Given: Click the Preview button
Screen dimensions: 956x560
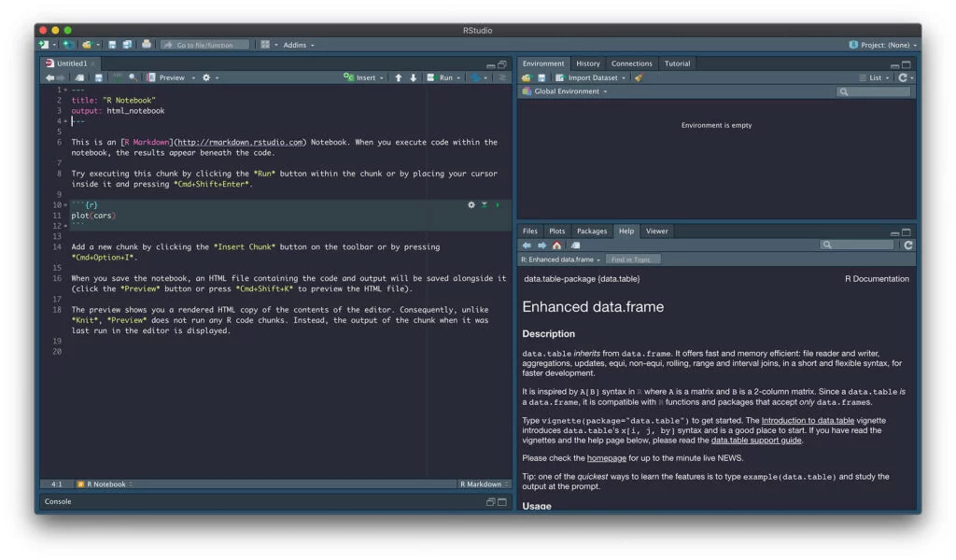Looking at the screenshot, I should click(x=166, y=77).
